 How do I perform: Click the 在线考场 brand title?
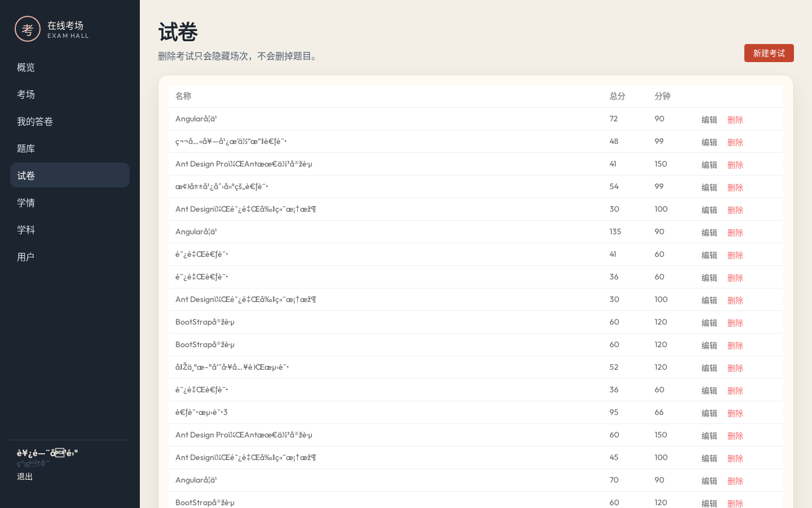(x=65, y=25)
